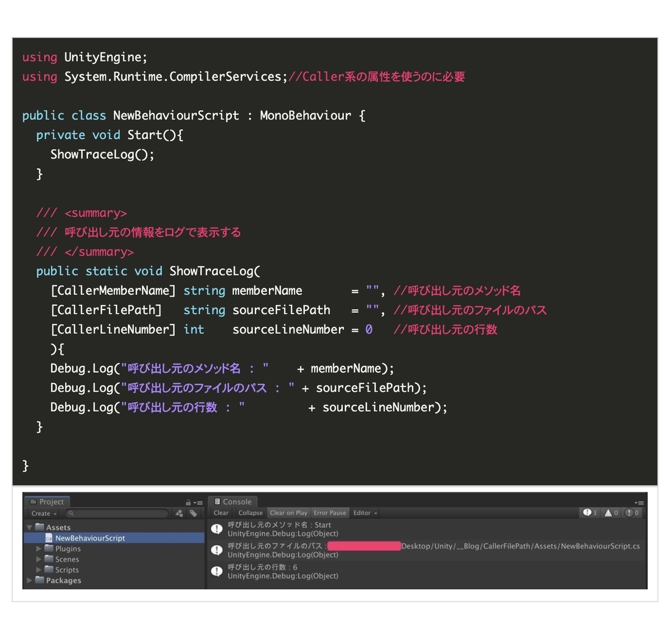Expand the Scenes folder arrow
This screenshot has height=637, width=672.
(39, 559)
